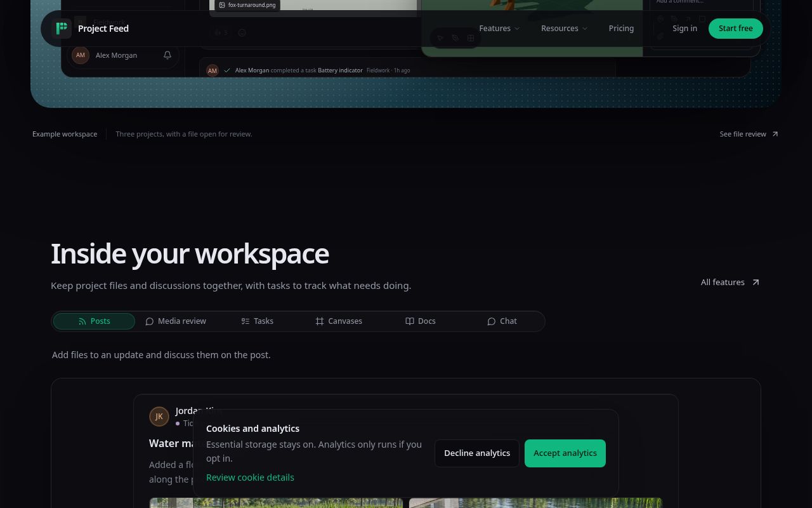The image size is (812, 508).
Task: Open the All features link
Action: (x=730, y=283)
